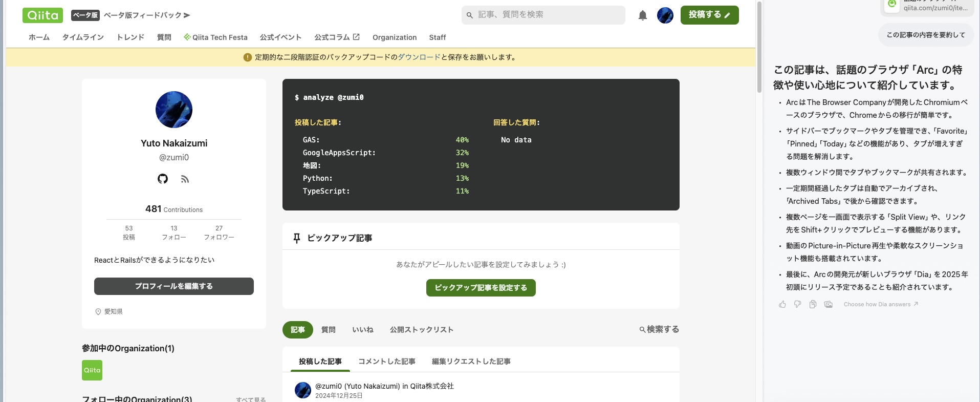Click the 27 フォロワー count

coord(219,232)
